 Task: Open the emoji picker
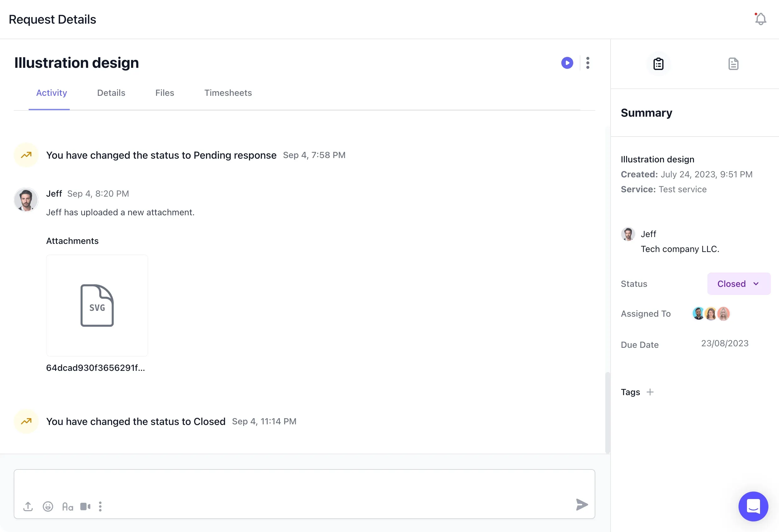[48, 506]
